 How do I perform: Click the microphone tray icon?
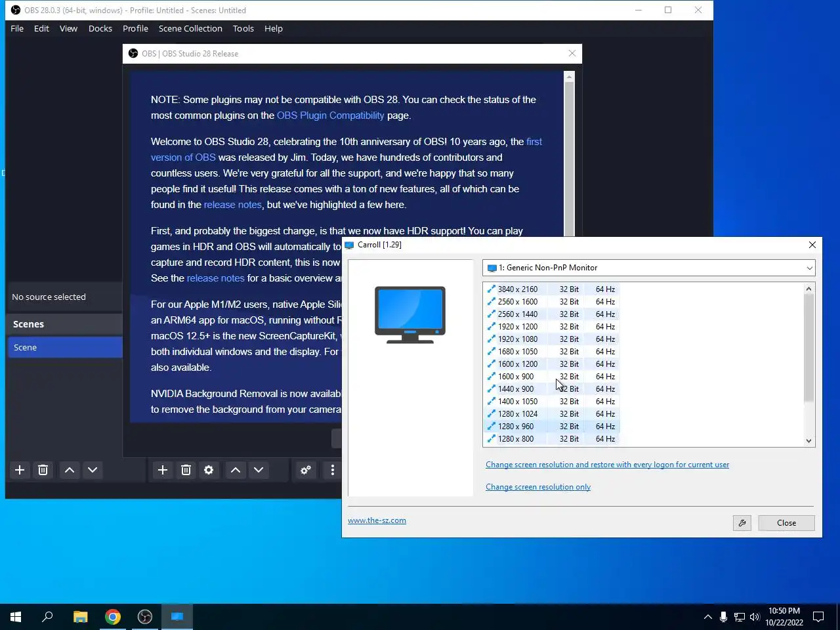pos(723,617)
